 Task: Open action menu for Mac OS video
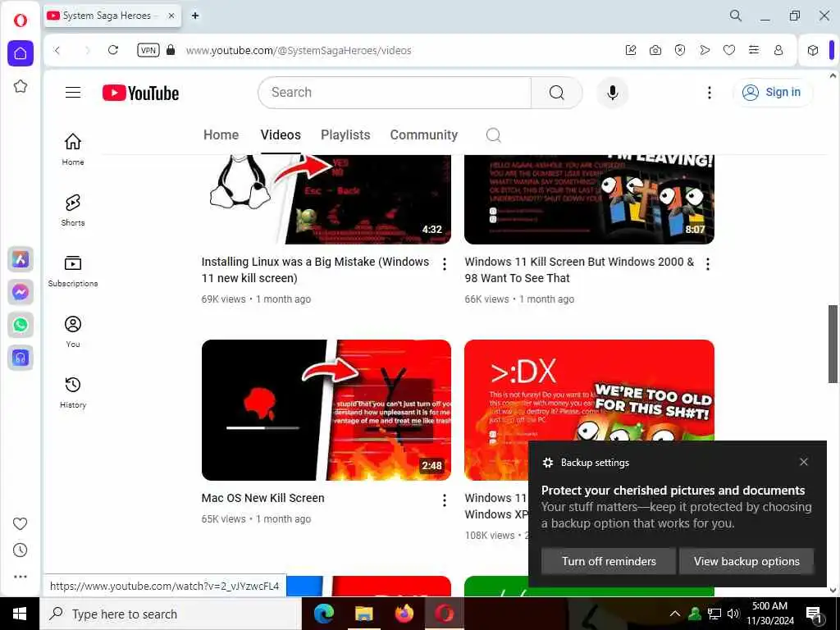click(x=444, y=500)
